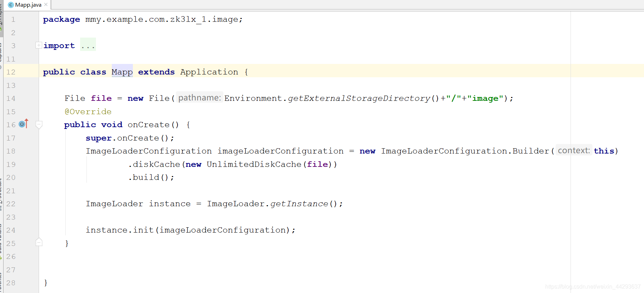Image resolution: width=644 pixels, height=293 pixels.
Task: Click the folded import ellipsis placeholder
Action: (x=88, y=45)
